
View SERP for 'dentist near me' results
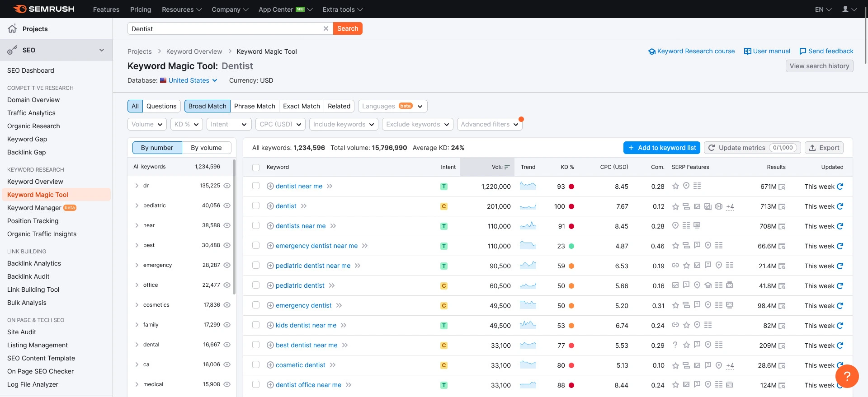coord(782,187)
